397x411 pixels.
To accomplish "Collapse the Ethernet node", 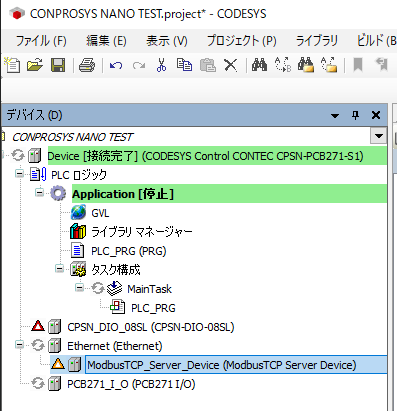I will pyautogui.click(x=20, y=345).
